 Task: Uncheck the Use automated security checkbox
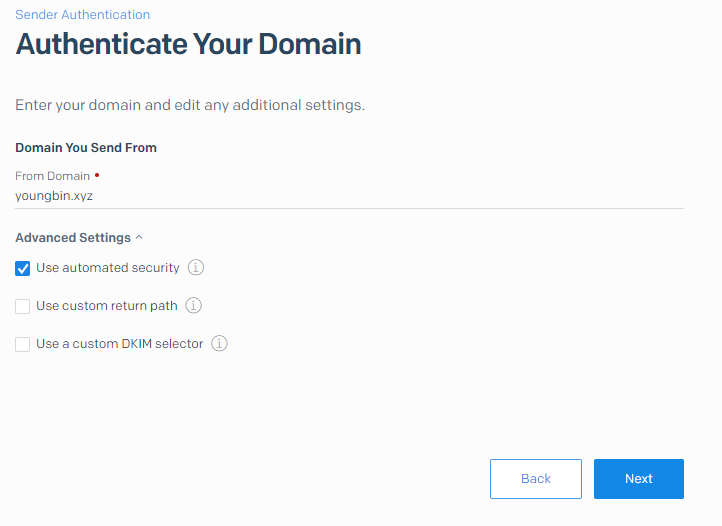coord(23,268)
